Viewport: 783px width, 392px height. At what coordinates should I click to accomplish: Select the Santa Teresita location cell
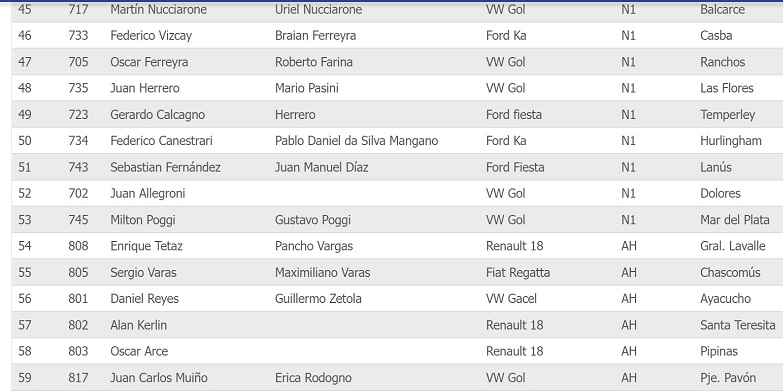[x=738, y=325]
